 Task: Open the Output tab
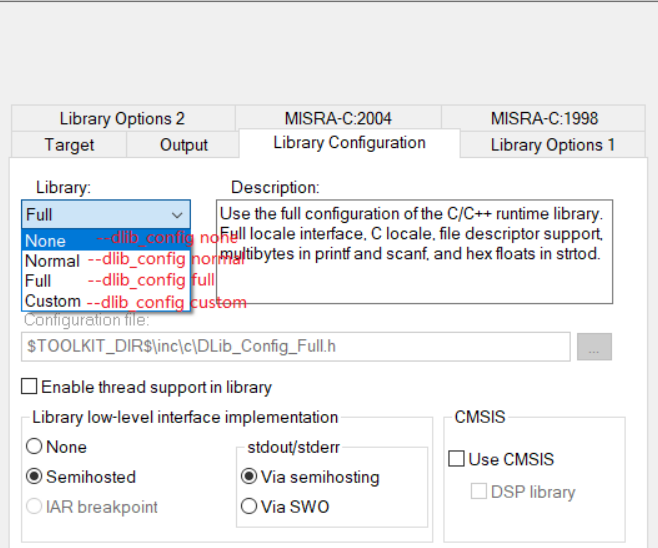point(184,145)
